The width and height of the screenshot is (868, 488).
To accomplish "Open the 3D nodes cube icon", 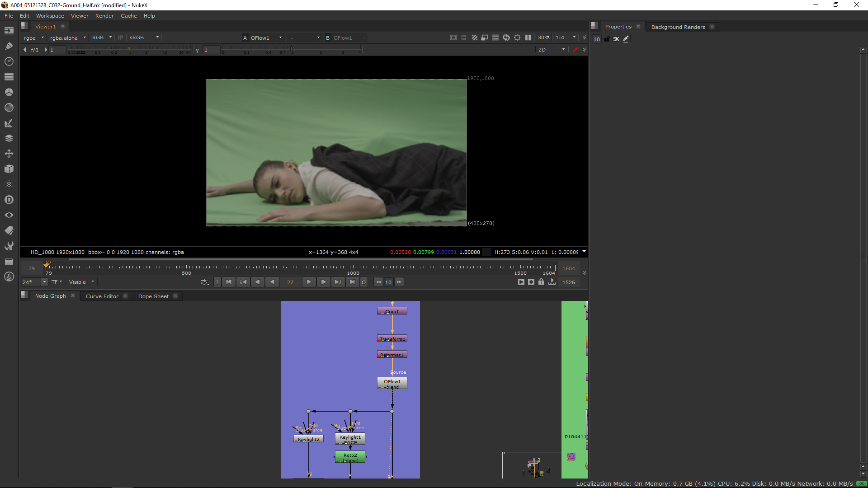I will coord(9,169).
